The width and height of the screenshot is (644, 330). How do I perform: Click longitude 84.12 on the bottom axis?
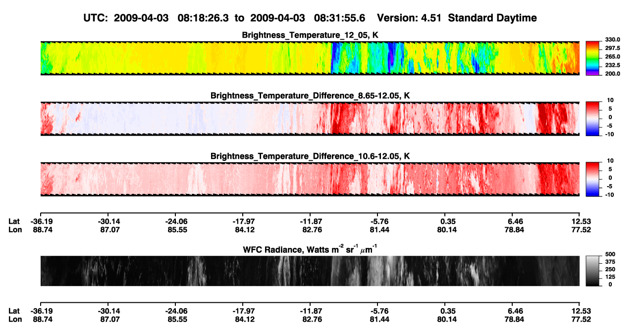pyautogui.click(x=244, y=319)
